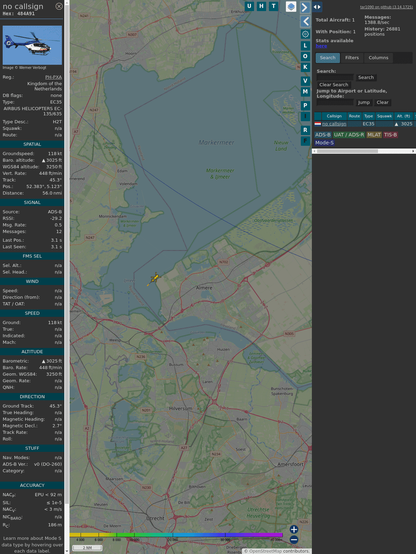Open the PH-PXA registration link
Viewport: 416px width, 554px height.
click(53, 77)
